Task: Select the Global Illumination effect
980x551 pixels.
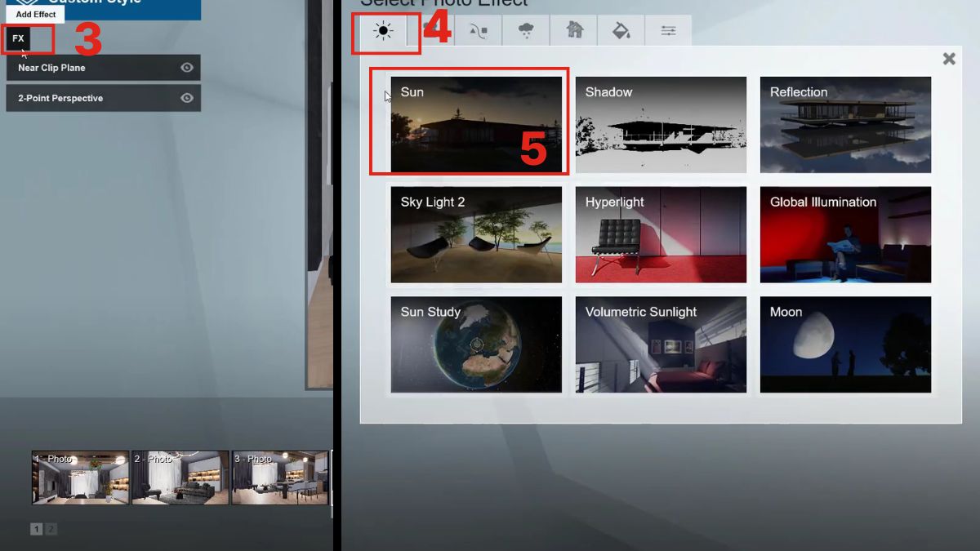Action: coord(845,235)
